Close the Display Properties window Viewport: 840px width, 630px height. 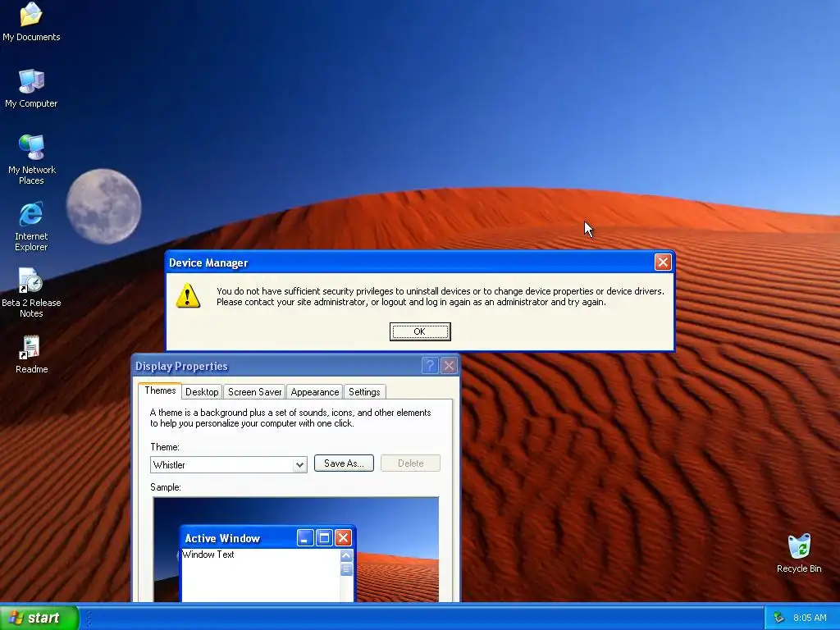point(449,365)
